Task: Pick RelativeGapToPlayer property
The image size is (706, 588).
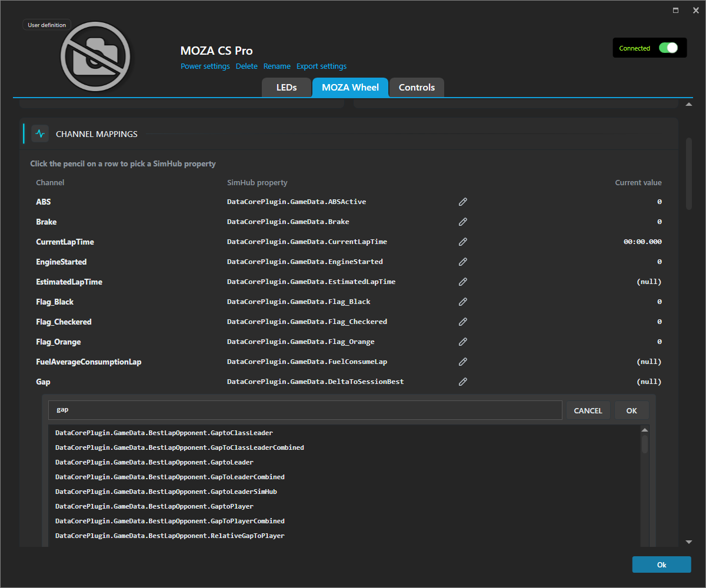Action: coord(345,536)
